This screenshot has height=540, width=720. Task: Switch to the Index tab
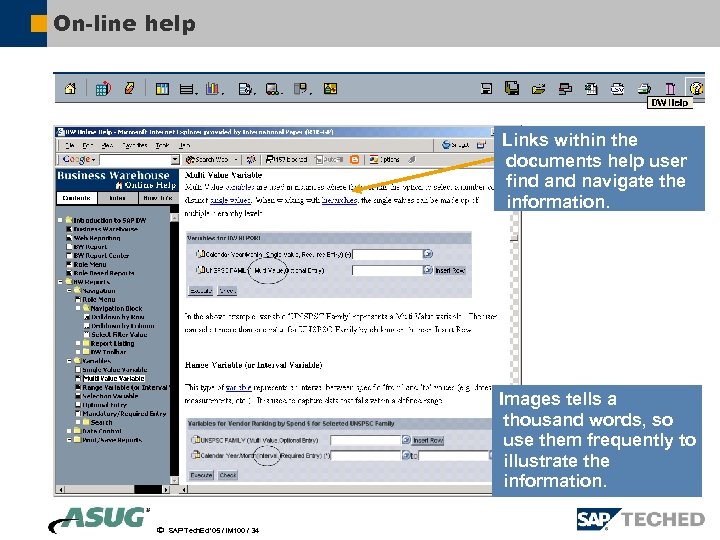click(x=118, y=198)
